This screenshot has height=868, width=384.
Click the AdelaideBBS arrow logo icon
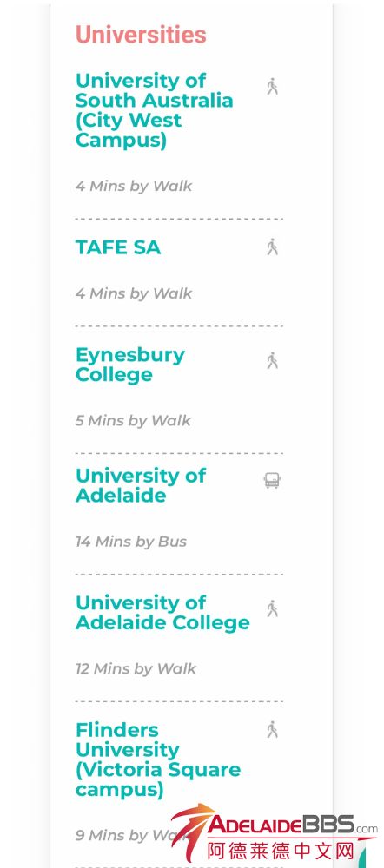pos(192,831)
